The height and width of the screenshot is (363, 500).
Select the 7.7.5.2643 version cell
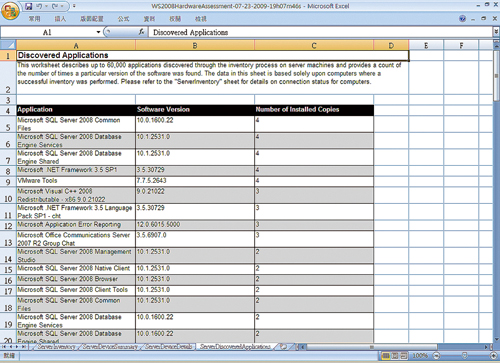tap(195, 181)
